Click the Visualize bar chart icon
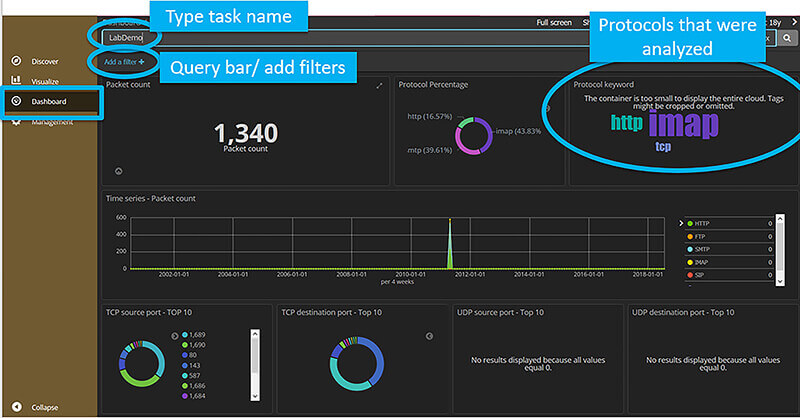800x418 pixels. [x=16, y=80]
